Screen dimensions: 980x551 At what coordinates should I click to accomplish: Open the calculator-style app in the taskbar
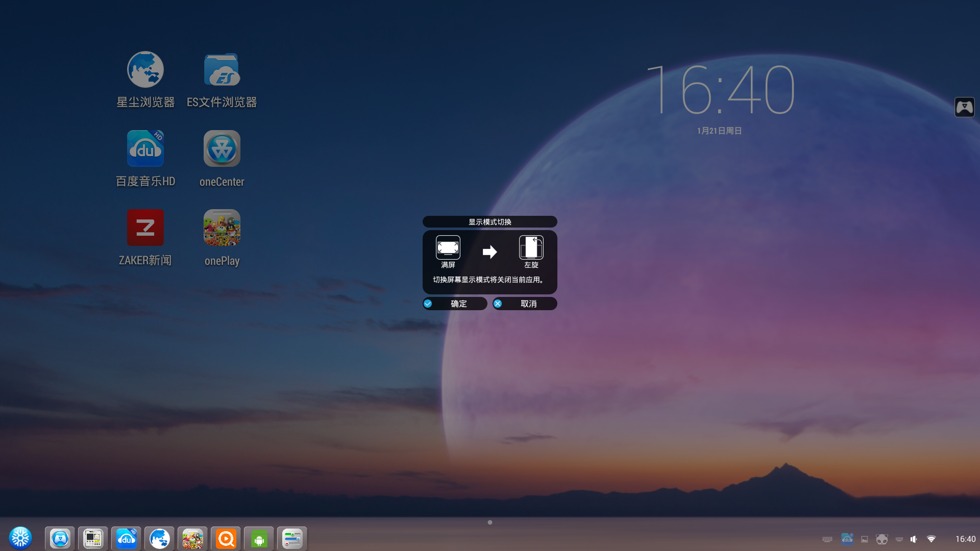point(93,538)
